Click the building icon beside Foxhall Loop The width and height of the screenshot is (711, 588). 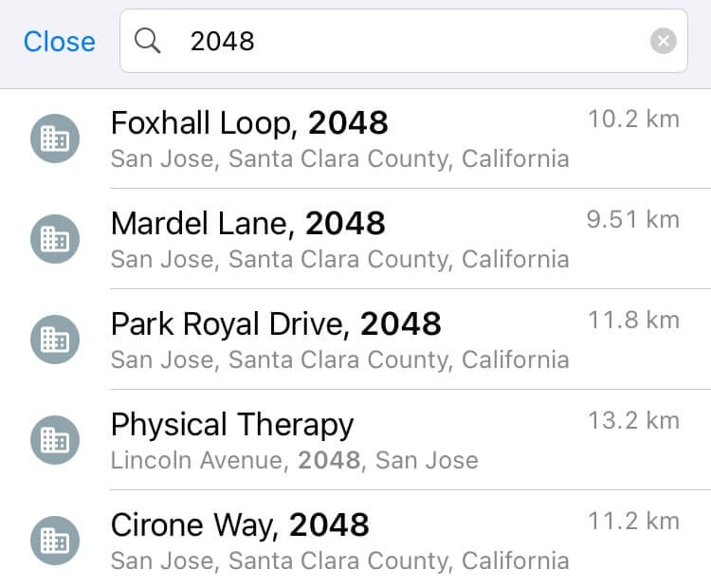click(55, 138)
